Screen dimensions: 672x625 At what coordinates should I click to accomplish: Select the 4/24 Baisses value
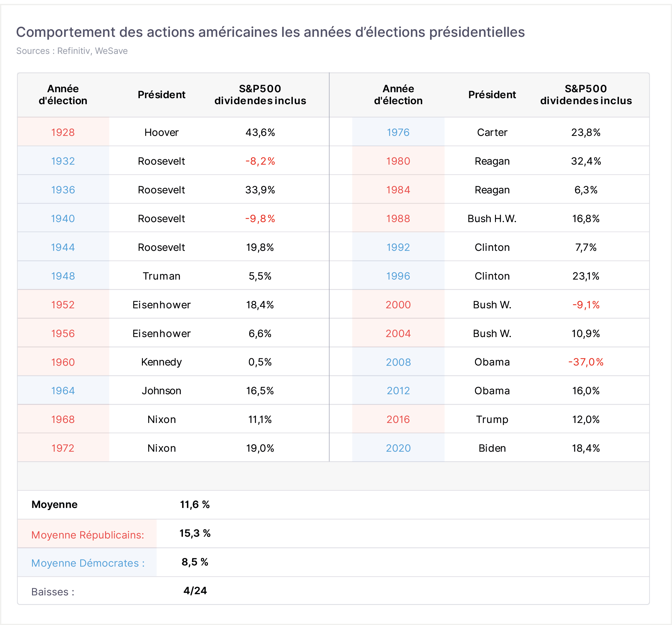coord(195,591)
